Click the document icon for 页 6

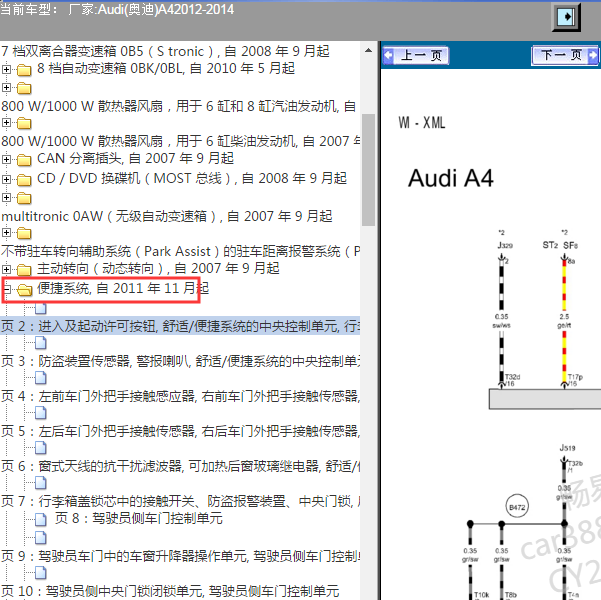[x=41, y=448]
